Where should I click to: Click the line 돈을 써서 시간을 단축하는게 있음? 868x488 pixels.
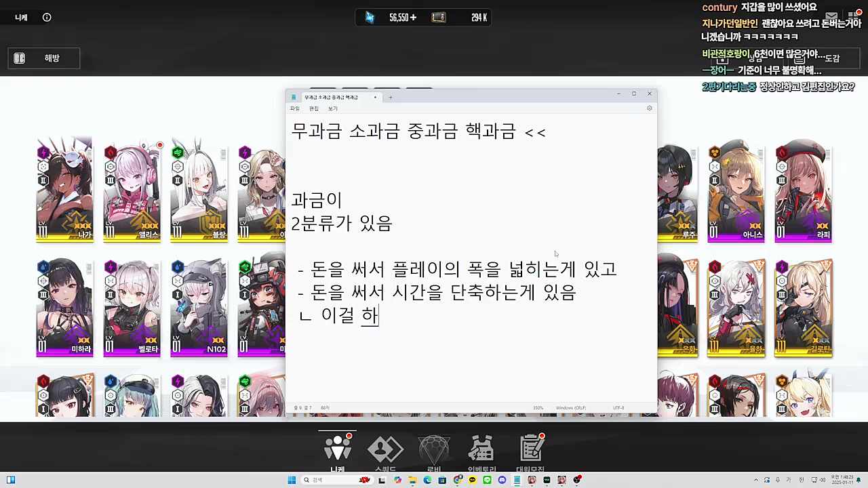[437, 292]
